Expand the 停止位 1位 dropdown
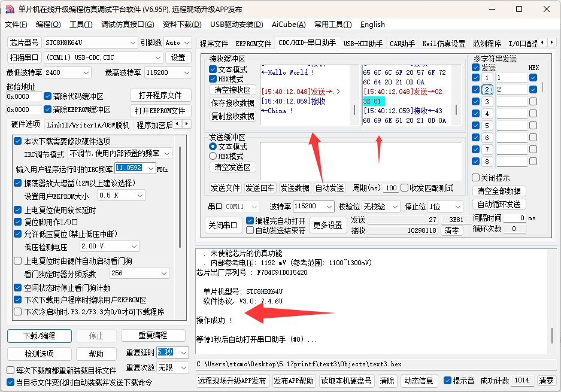 click(458, 206)
